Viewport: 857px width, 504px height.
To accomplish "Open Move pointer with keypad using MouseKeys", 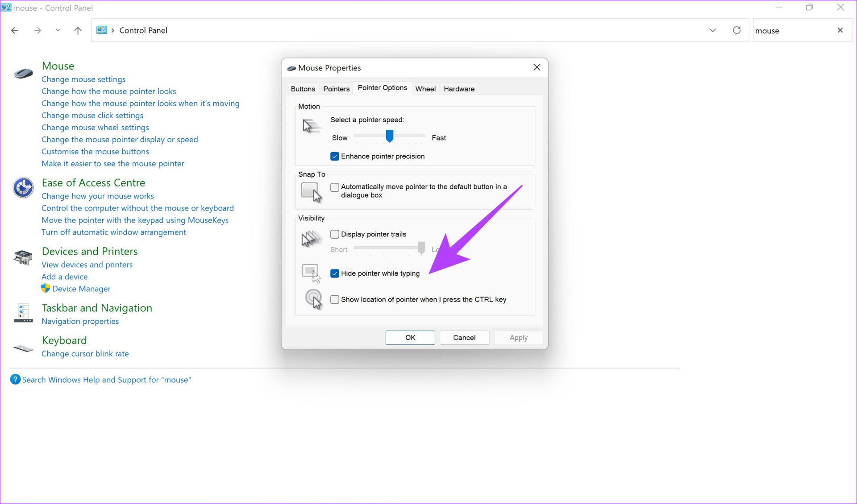I will (135, 220).
